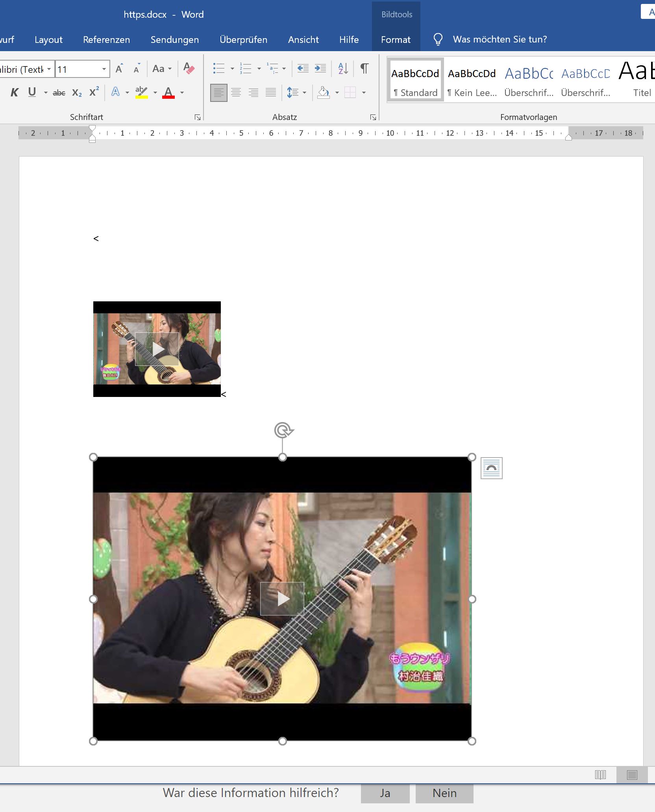Clear all formatting with the eraser icon
This screenshot has width=655, height=812.
188,68
